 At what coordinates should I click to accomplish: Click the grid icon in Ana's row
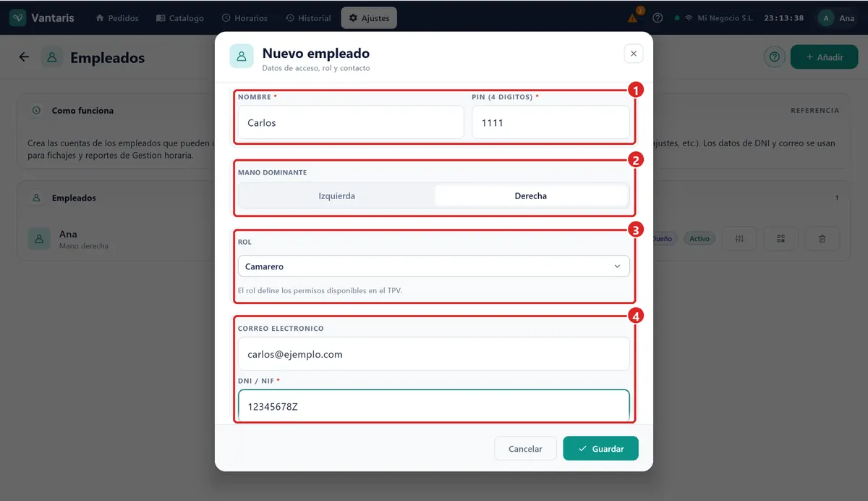click(x=780, y=238)
